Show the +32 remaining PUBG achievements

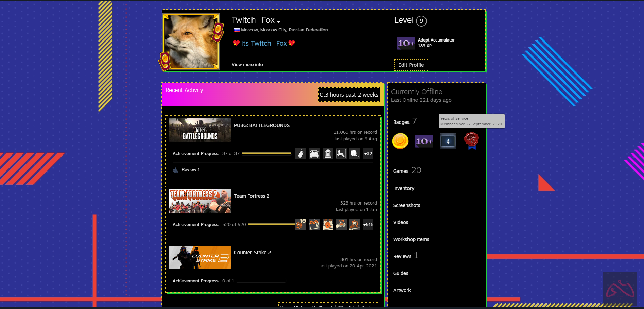pyautogui.click(x=368, y=154)
